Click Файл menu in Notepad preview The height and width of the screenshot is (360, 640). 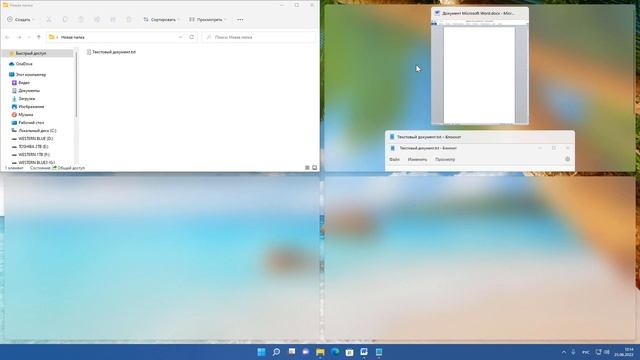(394, 160)
